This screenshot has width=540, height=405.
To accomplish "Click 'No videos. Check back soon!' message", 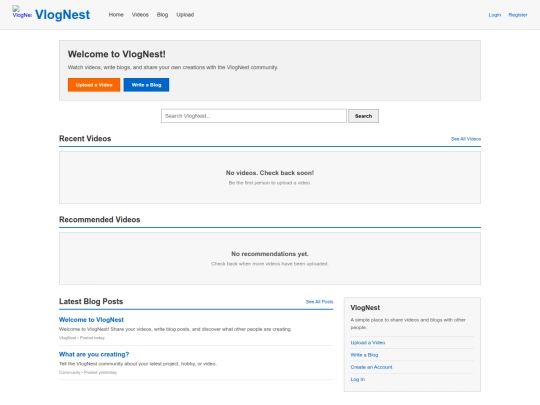I will point(270,173).
